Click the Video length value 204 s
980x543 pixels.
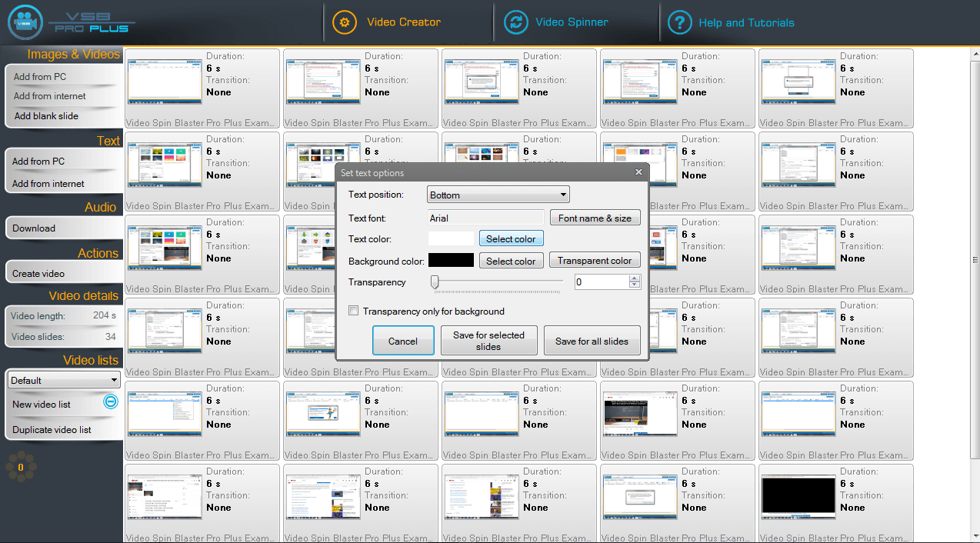105,315
